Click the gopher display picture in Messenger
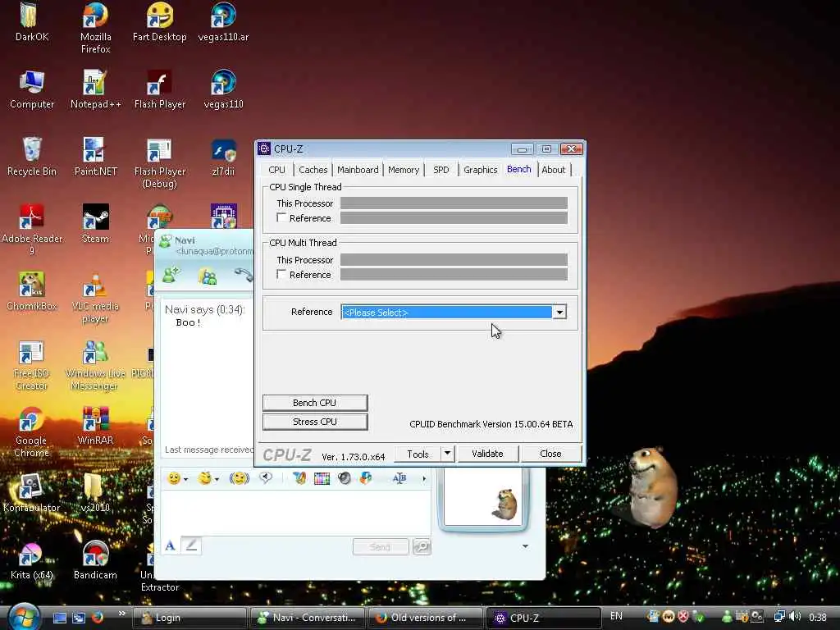The image size is (840, 630). [483, 497]
